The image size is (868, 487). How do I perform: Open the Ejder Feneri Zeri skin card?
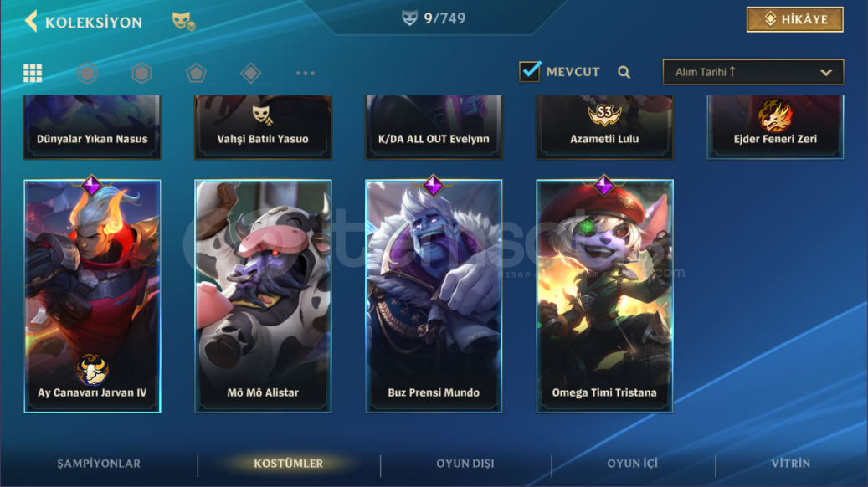point(775,127)
